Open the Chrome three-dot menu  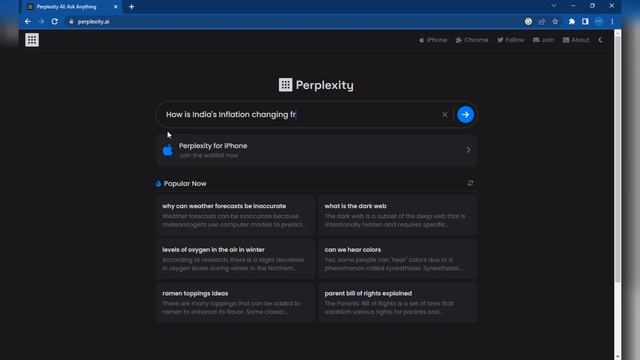coord(612,21)
